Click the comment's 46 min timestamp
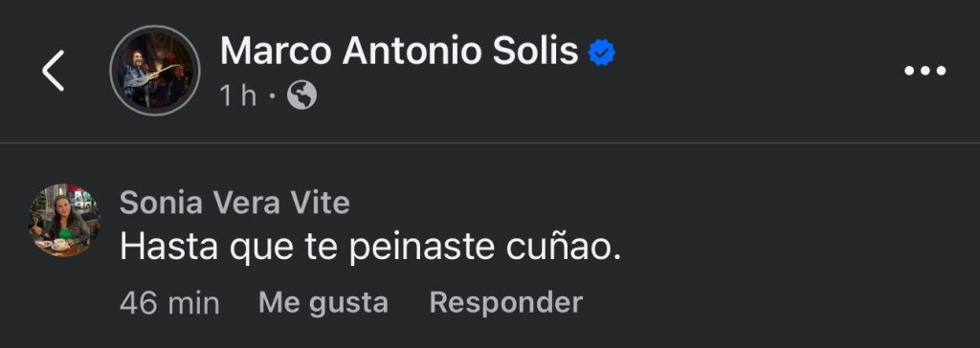 click(x=170, y=304)
